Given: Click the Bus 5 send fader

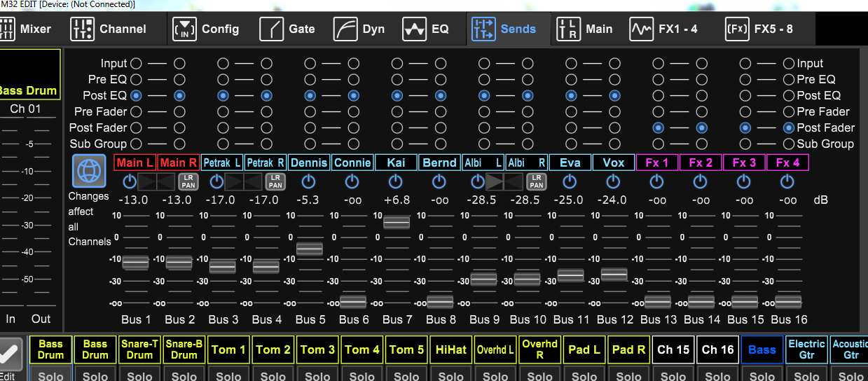Looking at the screenshot, I should point(310,248).
